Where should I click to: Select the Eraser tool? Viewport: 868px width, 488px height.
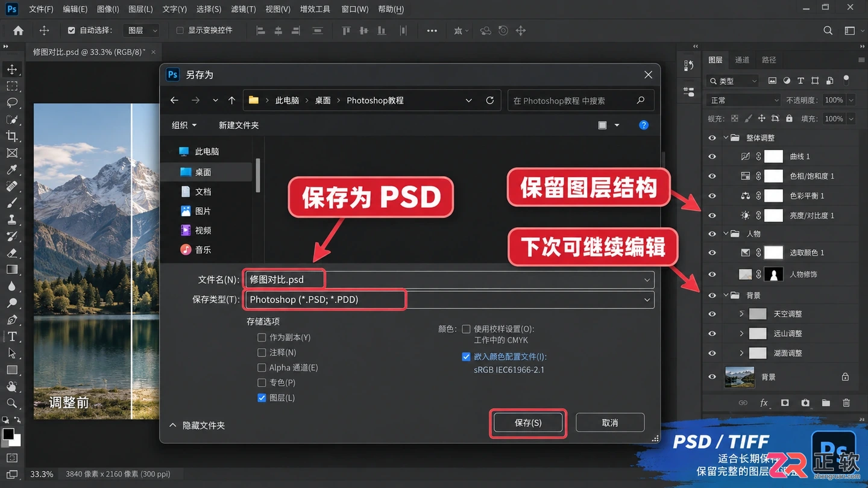(x=12, y=253)
